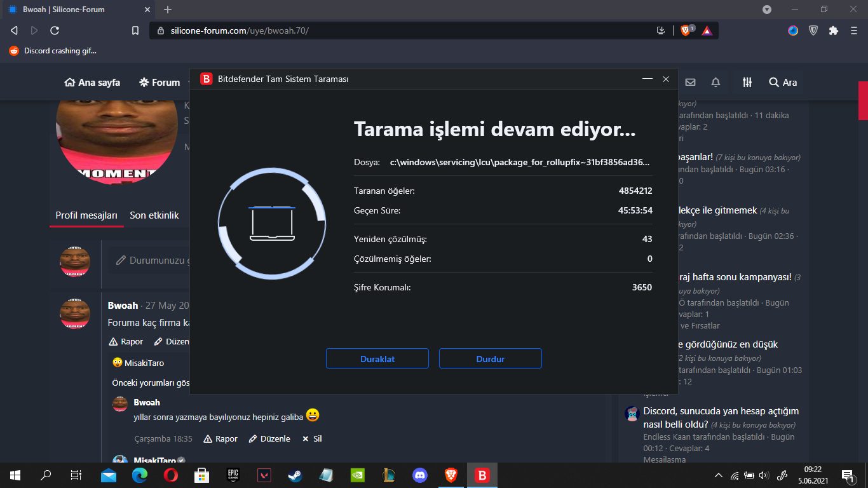Click Rapor under the Çarşamba 18:35 comment

click(220, 438)
